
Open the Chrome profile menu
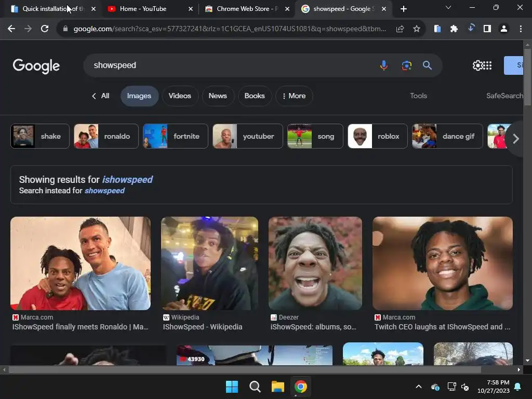(504, 29)
